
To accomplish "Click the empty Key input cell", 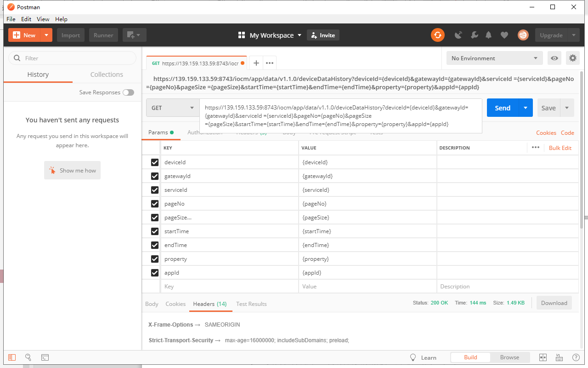I will (230, 286).
